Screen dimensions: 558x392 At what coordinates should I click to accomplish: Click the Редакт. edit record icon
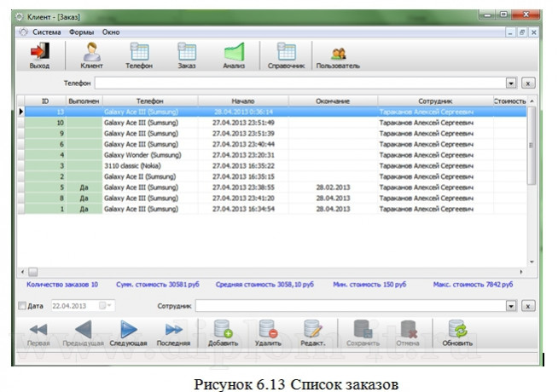[x=312, y=331]
